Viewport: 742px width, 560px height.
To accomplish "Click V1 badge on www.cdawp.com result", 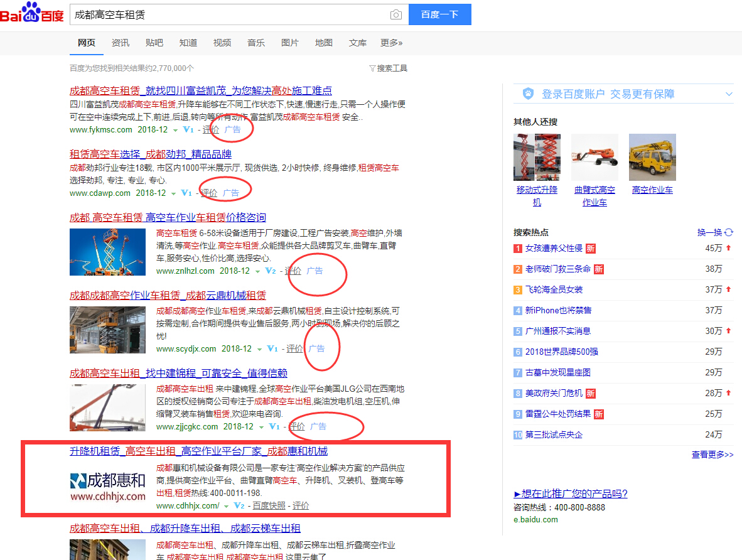I will tap(186, 193).
